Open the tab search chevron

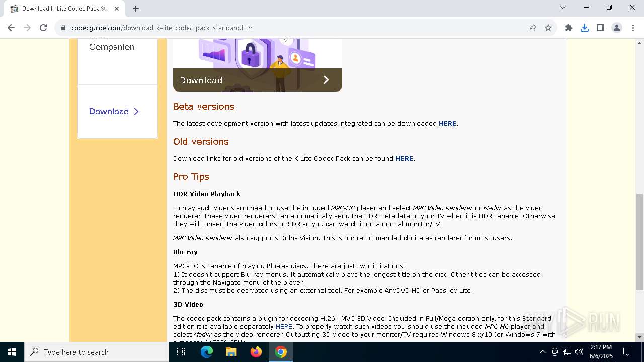[x=563, y=7]
